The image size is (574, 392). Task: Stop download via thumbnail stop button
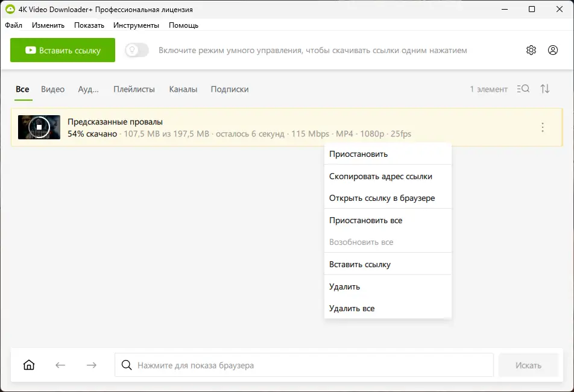(x=39, y=127)
